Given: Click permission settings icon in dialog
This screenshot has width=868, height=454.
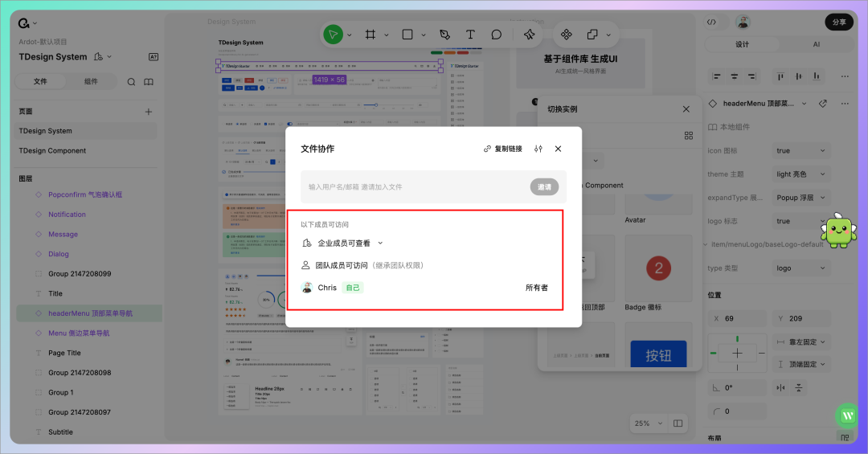Looking at the screenshot, I should [538, 149].
